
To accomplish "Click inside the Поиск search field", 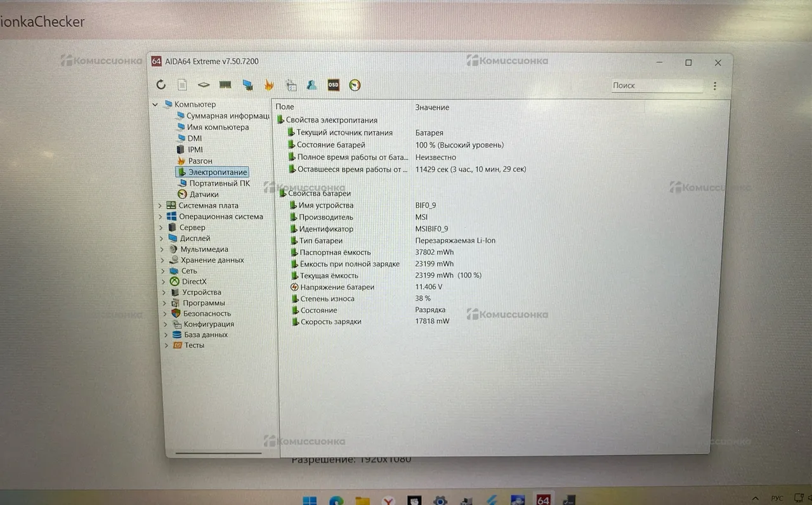I will [656, 86].
